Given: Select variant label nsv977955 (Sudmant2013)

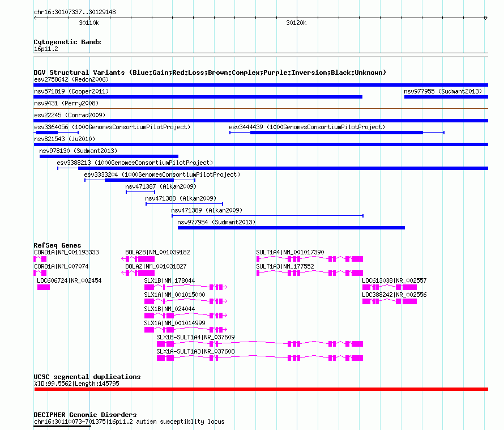Looking at the screenshot, I should coord(443,91).
